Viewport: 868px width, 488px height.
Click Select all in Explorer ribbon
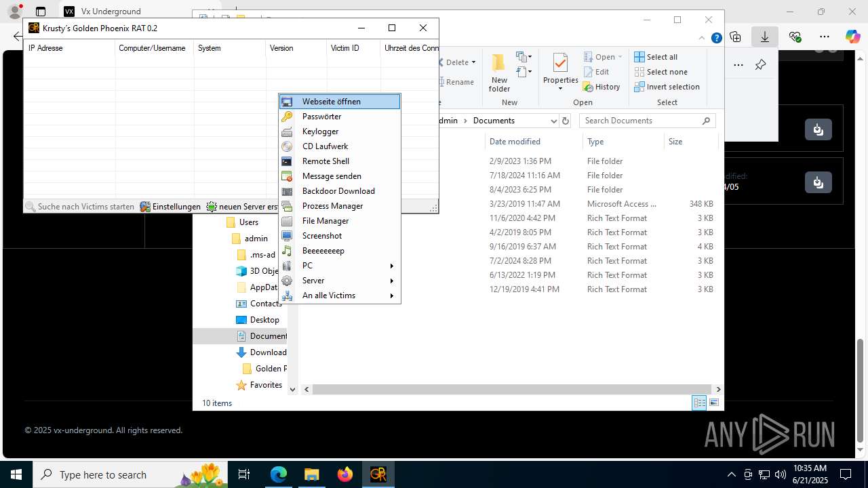(656, 57)
